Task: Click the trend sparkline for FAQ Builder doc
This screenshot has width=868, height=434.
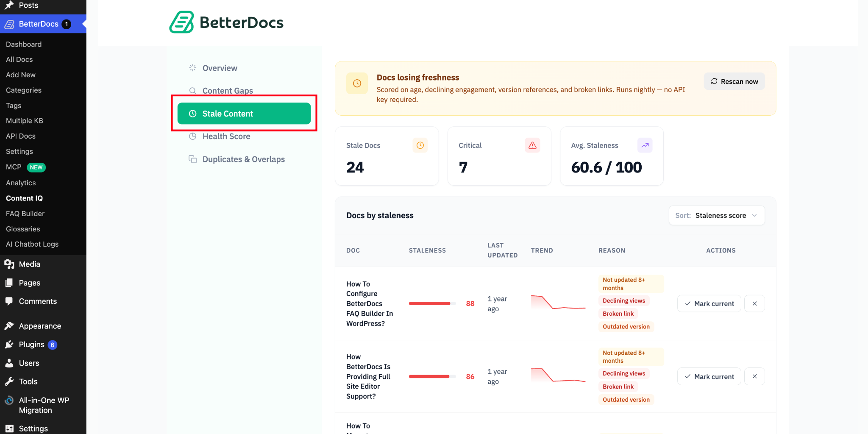Action: click(x=558, y=302)
